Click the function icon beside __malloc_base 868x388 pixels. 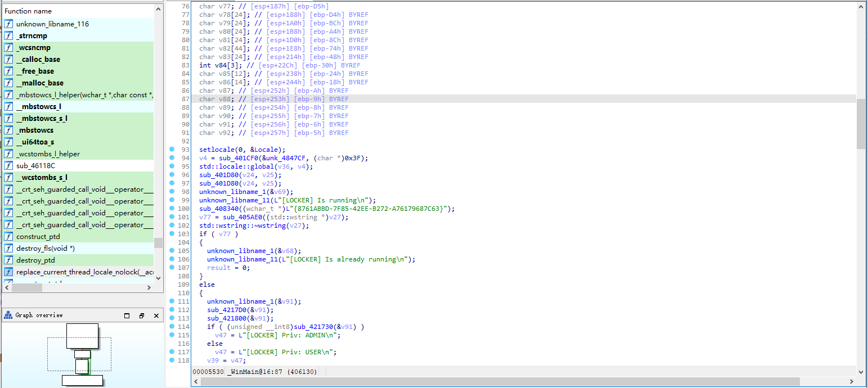pyautogui.click(x=8, y=83)
